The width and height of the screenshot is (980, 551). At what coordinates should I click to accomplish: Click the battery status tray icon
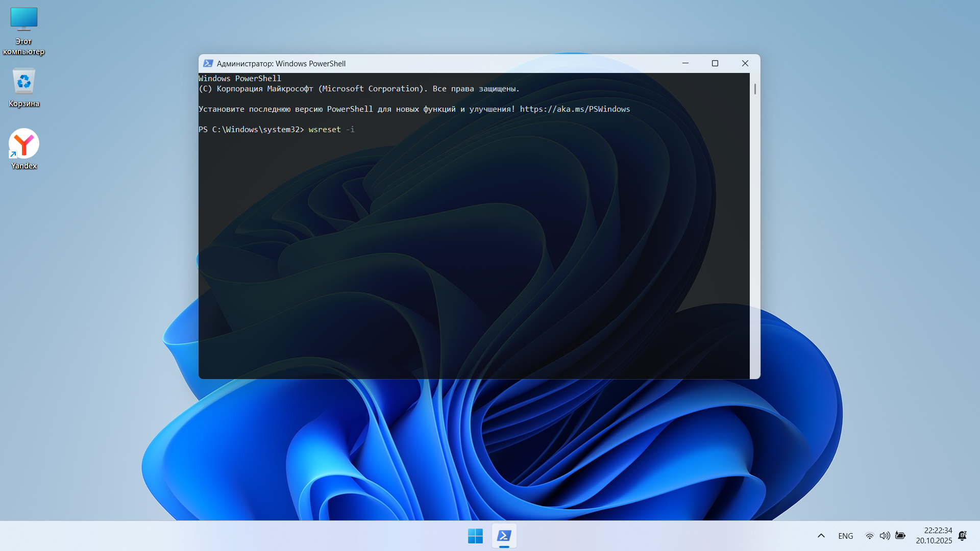pyautogui.click(x=900, y=536)
